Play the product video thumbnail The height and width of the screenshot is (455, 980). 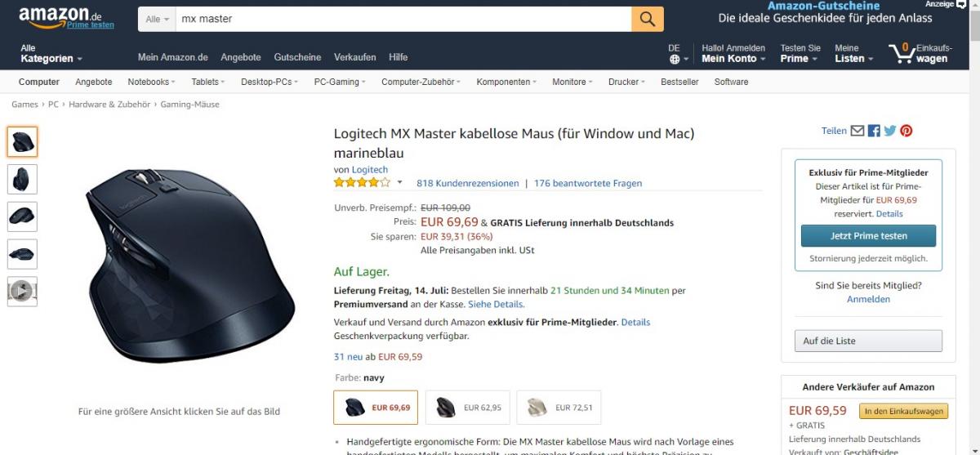coord(22,292)
